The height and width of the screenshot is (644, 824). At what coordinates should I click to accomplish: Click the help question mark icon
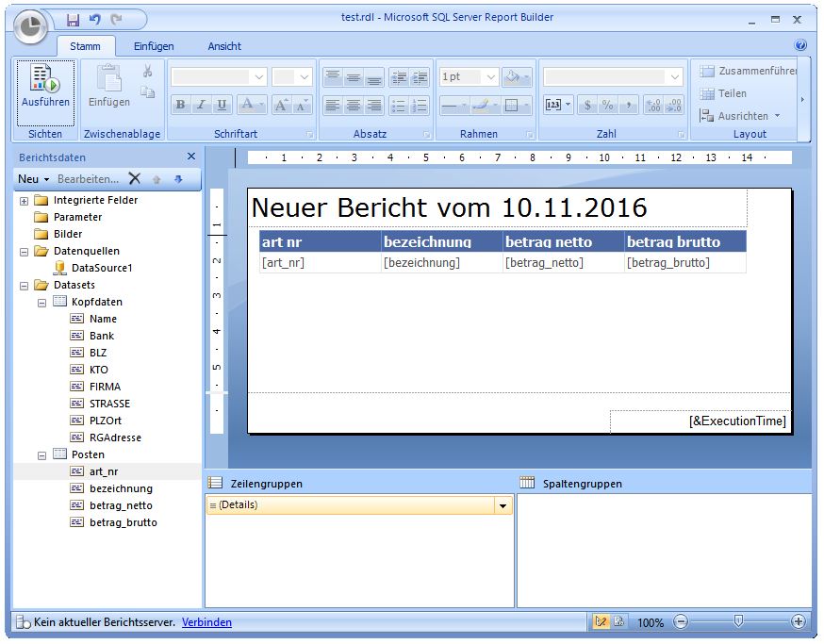[800, 45]
